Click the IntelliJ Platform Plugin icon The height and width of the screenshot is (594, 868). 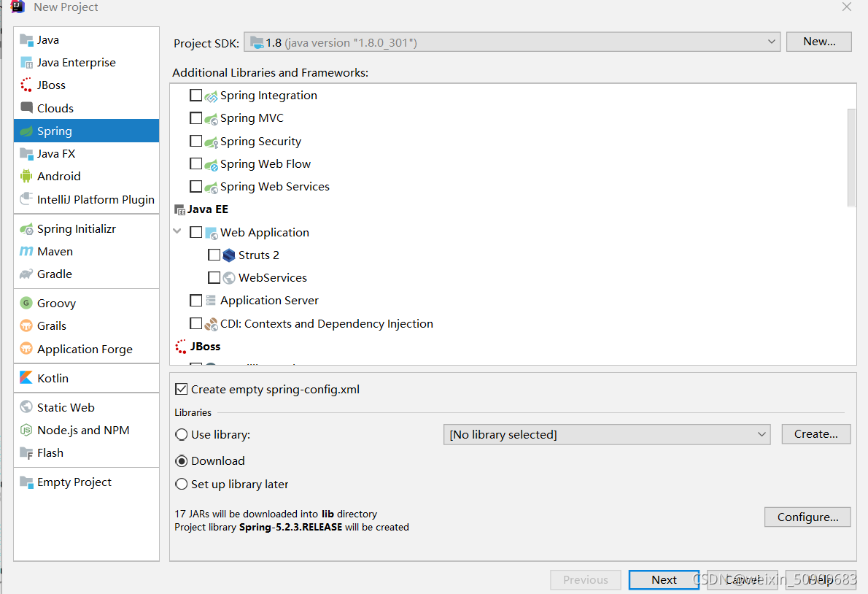coord(26,199)
